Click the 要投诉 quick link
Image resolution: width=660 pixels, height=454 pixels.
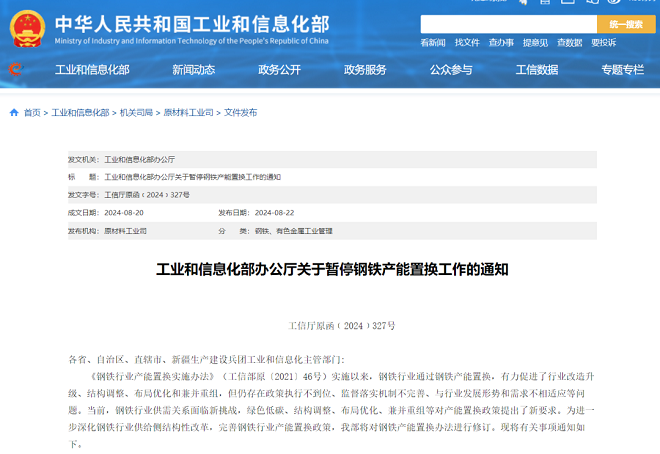[603, 43]
